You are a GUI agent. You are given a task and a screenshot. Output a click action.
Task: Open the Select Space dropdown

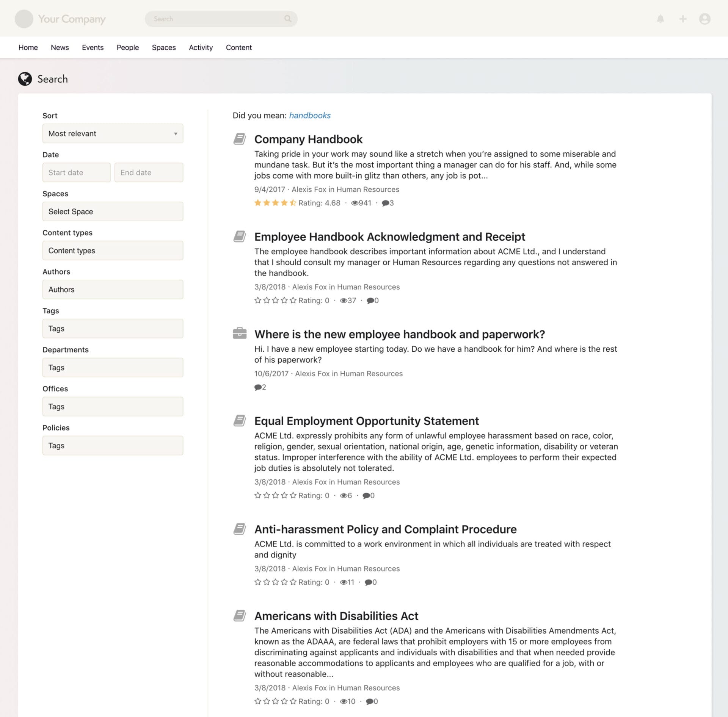pos(113,211)
